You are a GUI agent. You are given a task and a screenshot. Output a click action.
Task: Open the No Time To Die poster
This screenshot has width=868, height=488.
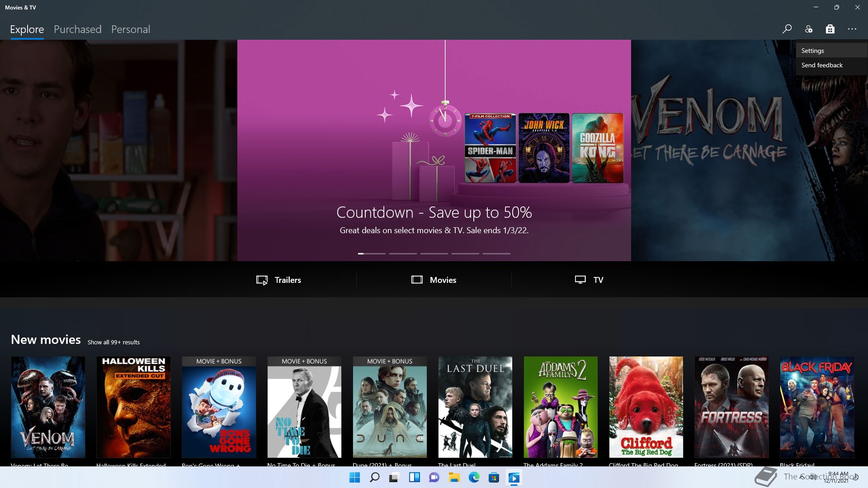[304, 407]
